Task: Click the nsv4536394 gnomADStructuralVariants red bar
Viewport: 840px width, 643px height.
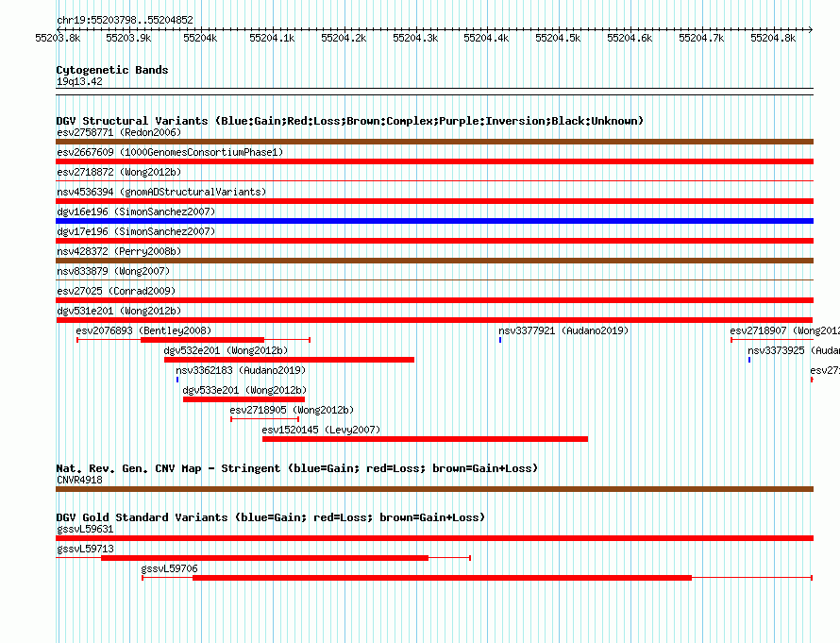Action: coord(434,201)
